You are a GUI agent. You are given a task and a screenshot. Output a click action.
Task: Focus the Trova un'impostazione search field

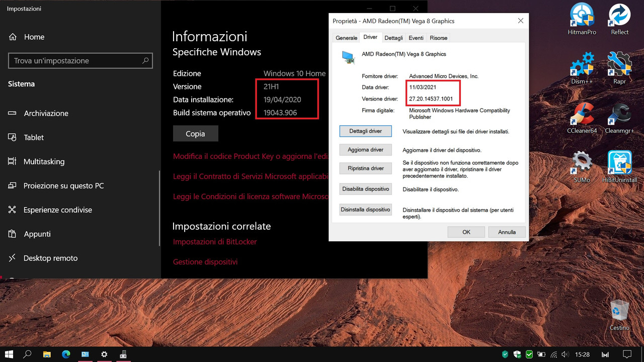pyautogui.click(x=80, y=61)
